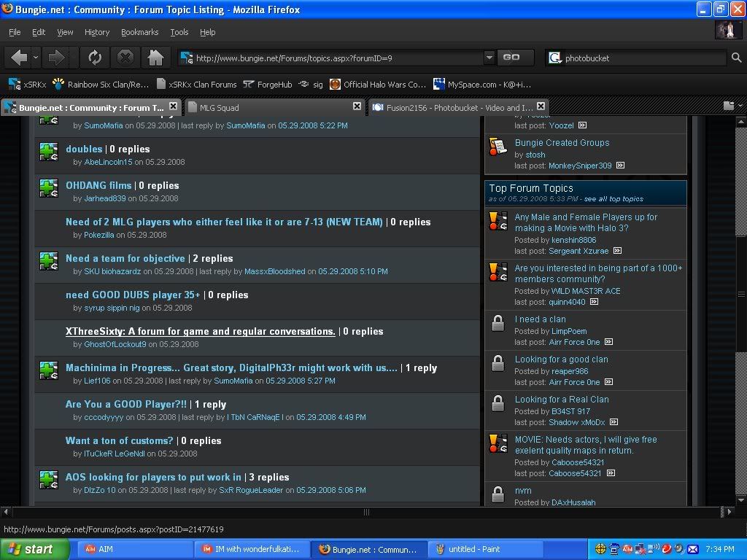Click the Stop loading icon
The image size is (747, 560).
point(125,58)
